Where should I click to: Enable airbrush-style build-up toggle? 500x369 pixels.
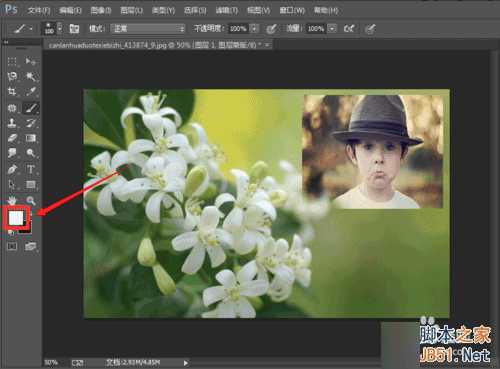coord(349,29)
